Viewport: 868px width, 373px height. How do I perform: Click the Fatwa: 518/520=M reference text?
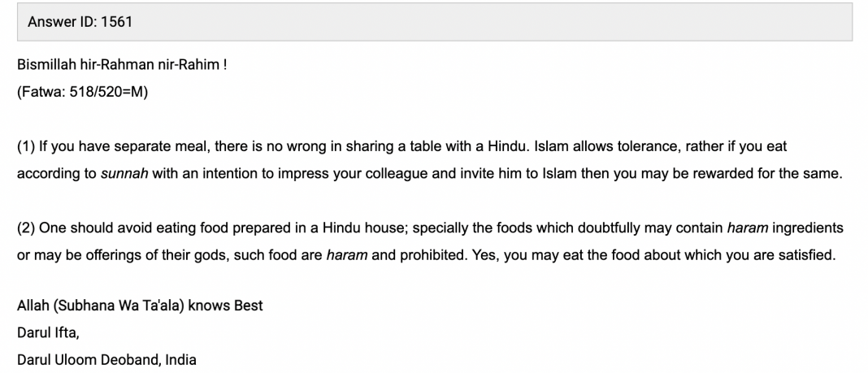coord(82,92)
